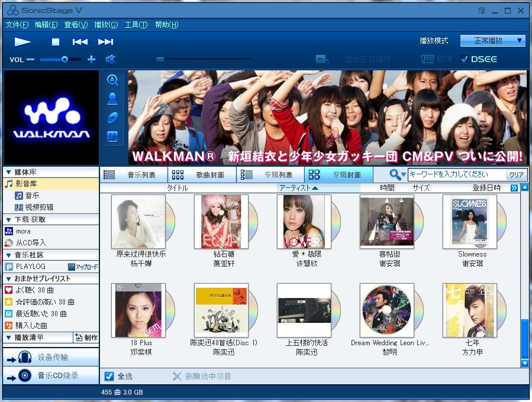This screenshot has width=532, height=402.
Task: Open 最近聴いた 30 曲 playlist
Action: (41, 314)
